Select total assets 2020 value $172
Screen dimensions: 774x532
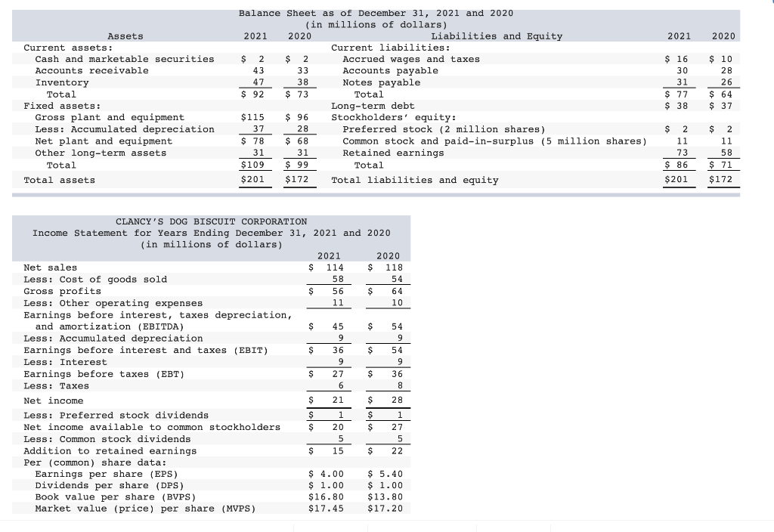(x=296, y=179)
